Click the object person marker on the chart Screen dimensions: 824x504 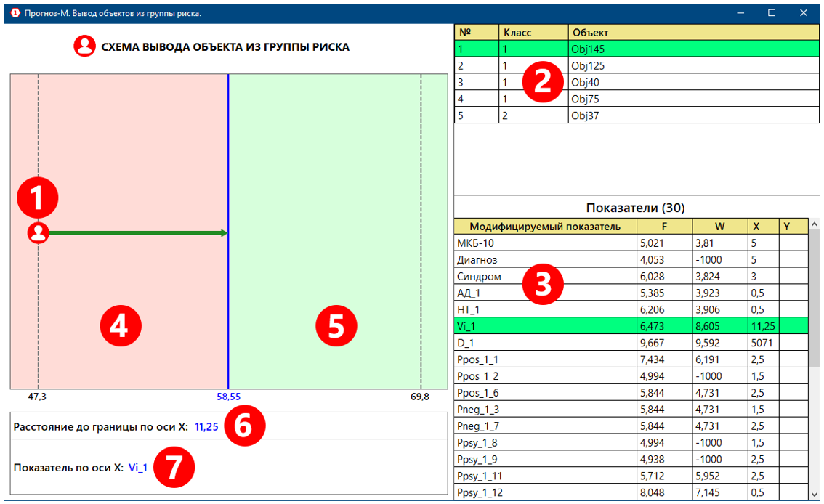(x=39, y=233)
